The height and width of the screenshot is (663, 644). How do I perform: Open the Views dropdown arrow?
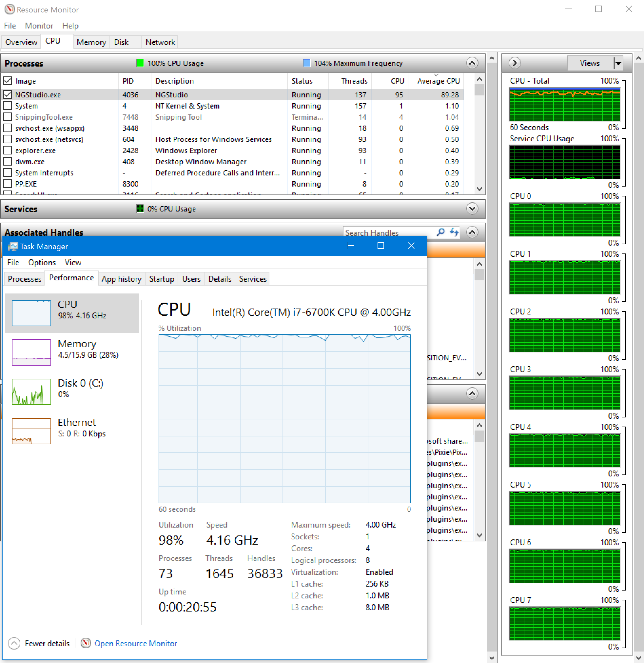pos(618,63)
